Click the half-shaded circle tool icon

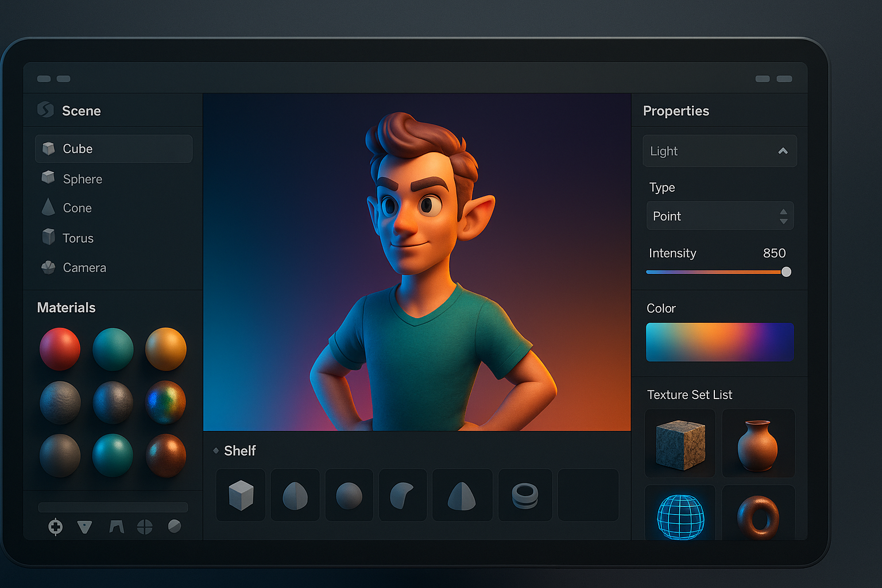coord(175,526)
